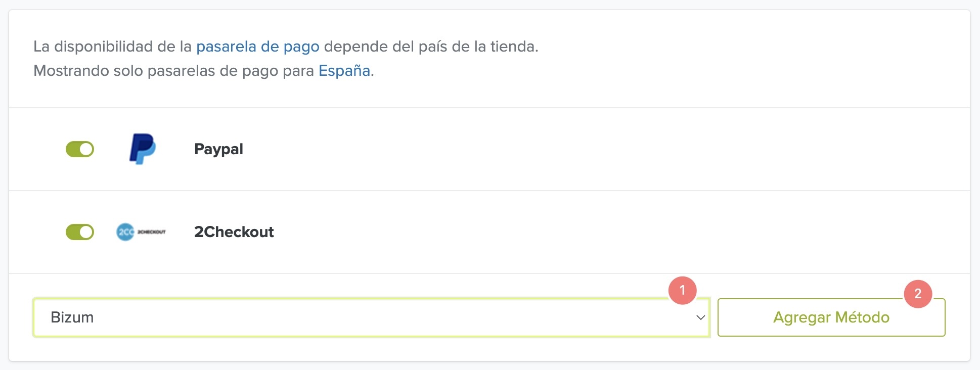980x370 pixels.
Task: Disable the Paypal payment toggle
Action: pos(80,149)
